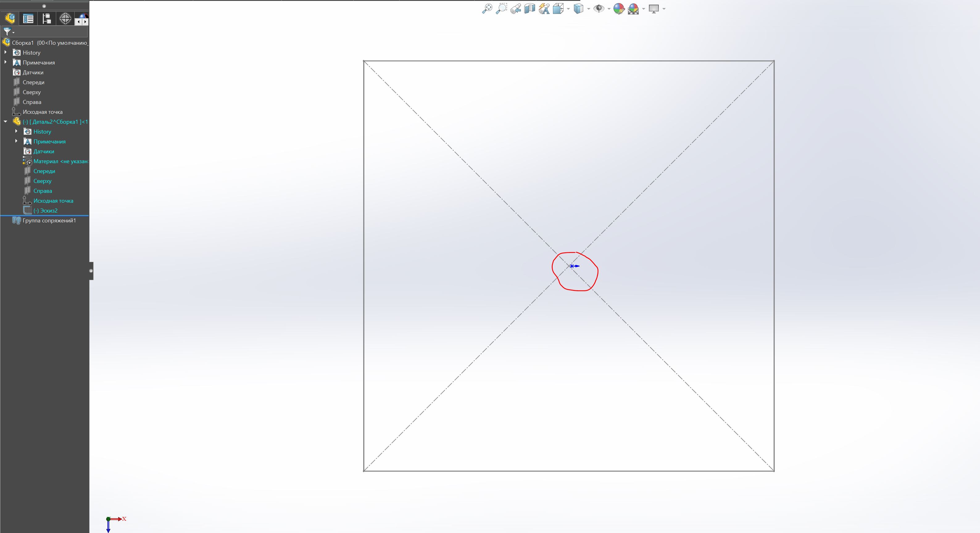980x533 pixels.
Task: Select Группа сопряжений1 mates folder
Action: tap(49, 221)
